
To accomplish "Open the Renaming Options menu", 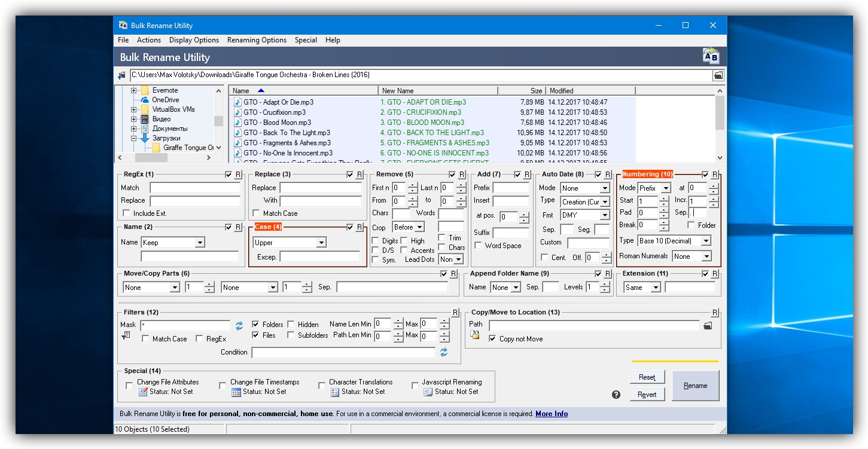I will point(257,40).
